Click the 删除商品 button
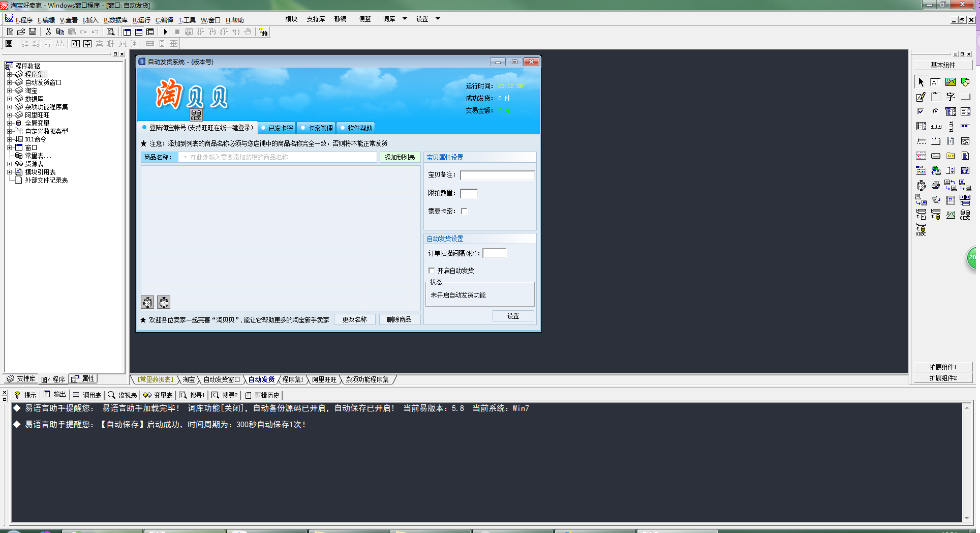The width and height of the screenshot is (980, 533). 399,319
